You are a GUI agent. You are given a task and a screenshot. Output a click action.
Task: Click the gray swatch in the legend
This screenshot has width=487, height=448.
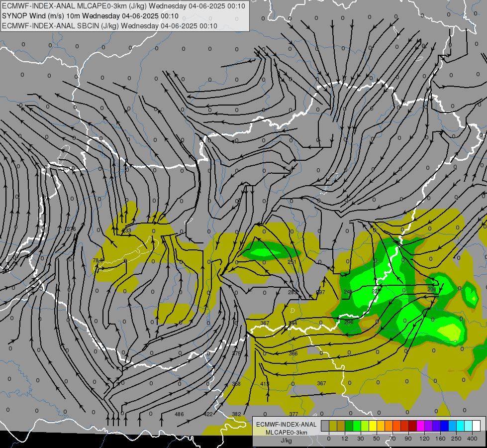325,426
